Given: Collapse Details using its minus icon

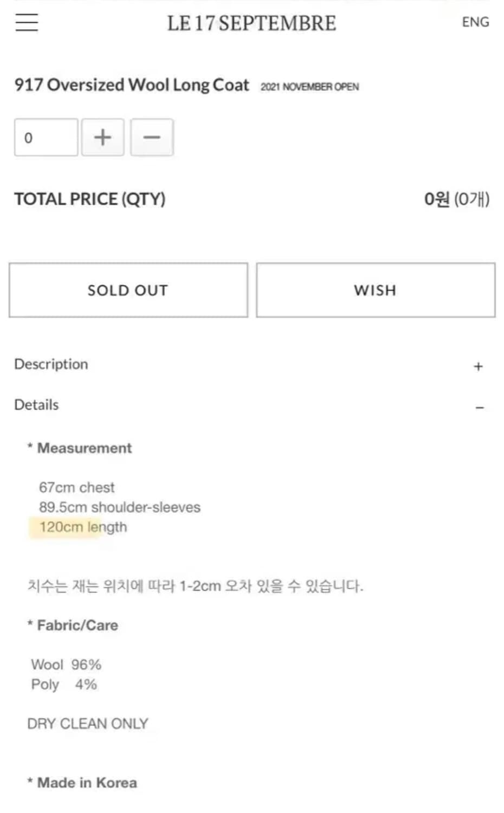Looking at the screenshot, I should point(480,408).
